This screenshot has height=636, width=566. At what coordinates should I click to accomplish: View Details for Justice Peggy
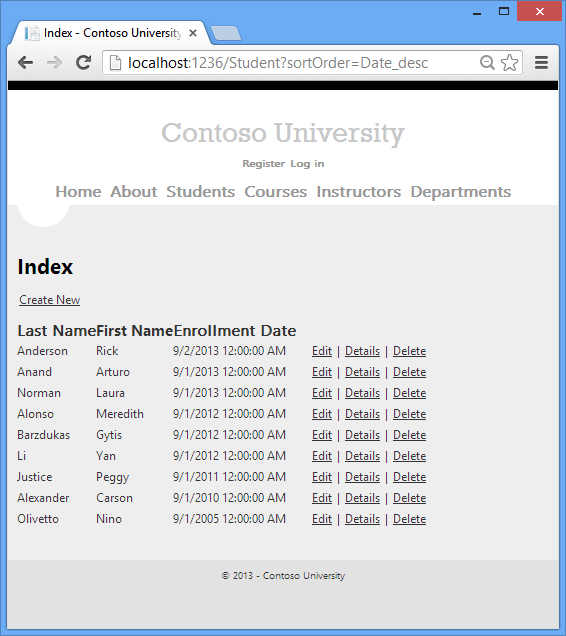pyautogui.click(x=362, y=477)
